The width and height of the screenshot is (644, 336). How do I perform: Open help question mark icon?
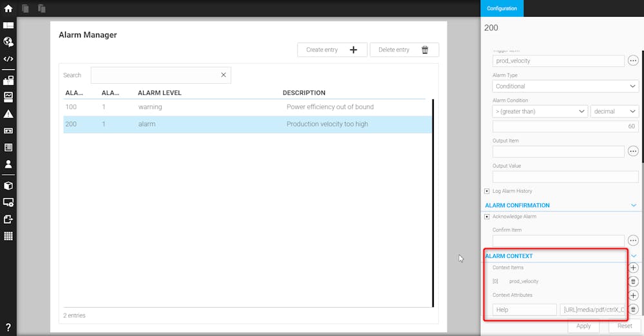pos(8,328)
